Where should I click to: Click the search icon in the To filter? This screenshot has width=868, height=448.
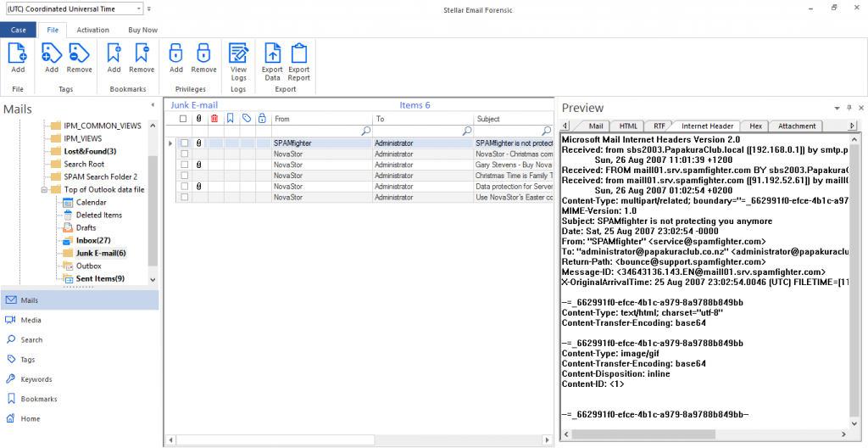[x=467, y=131]
